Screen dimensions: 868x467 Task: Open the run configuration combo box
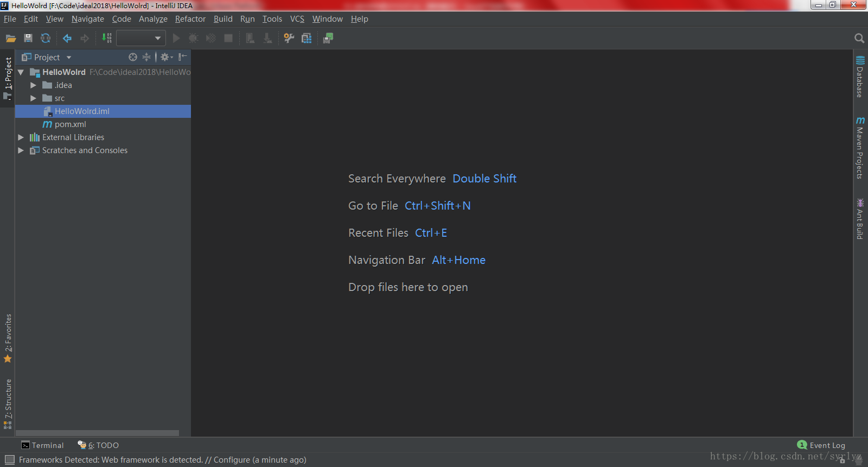pyautogui.click(x=141, y=38)
